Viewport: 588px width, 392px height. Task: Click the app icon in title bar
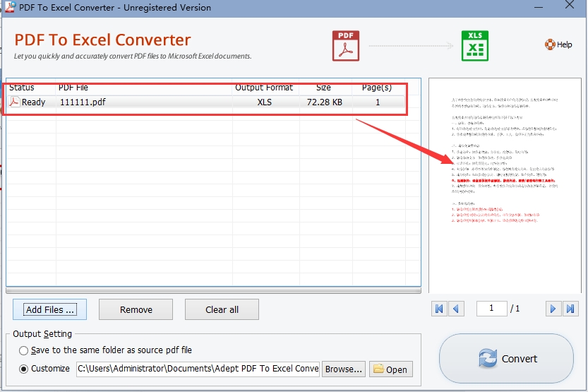(10, 7)
